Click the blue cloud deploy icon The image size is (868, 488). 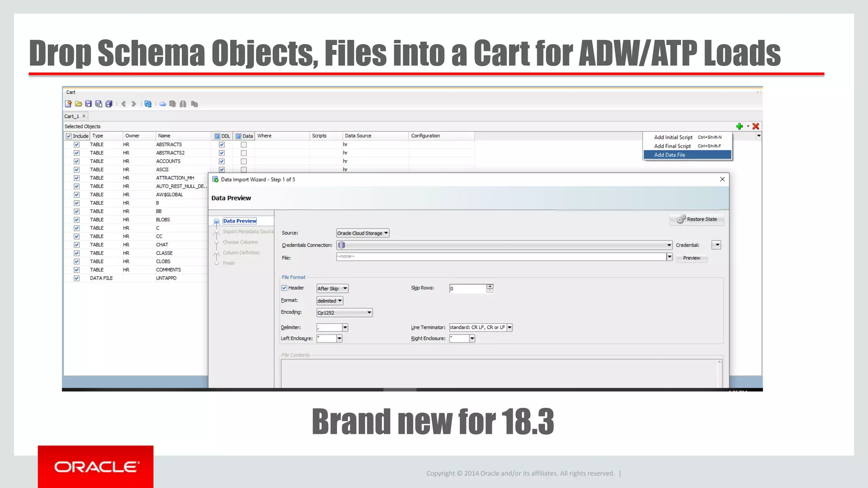click(163, 104)
